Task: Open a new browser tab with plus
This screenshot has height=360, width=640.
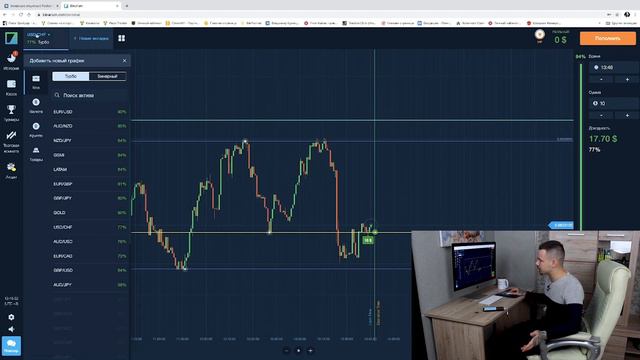Action: click(127, 6)
